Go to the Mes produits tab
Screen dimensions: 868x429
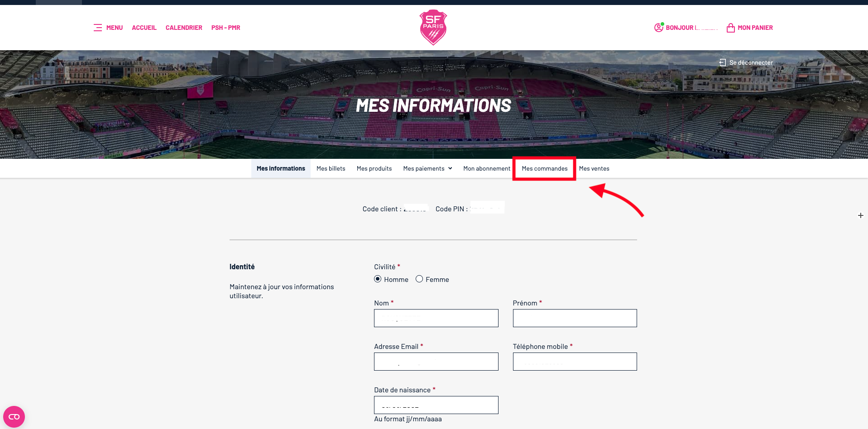374,168
